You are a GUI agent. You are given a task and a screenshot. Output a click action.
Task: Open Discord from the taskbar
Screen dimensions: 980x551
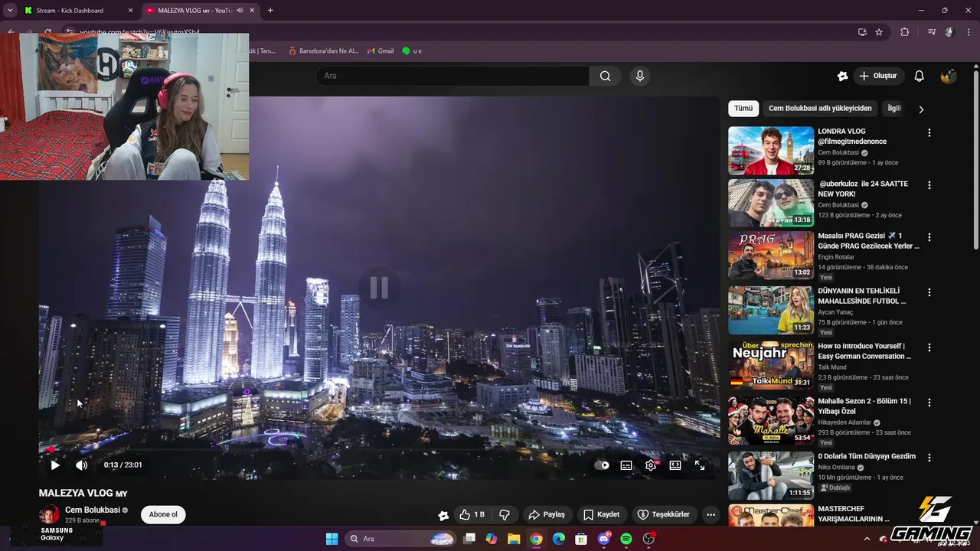pyautogui.click(x=604, y=539)
